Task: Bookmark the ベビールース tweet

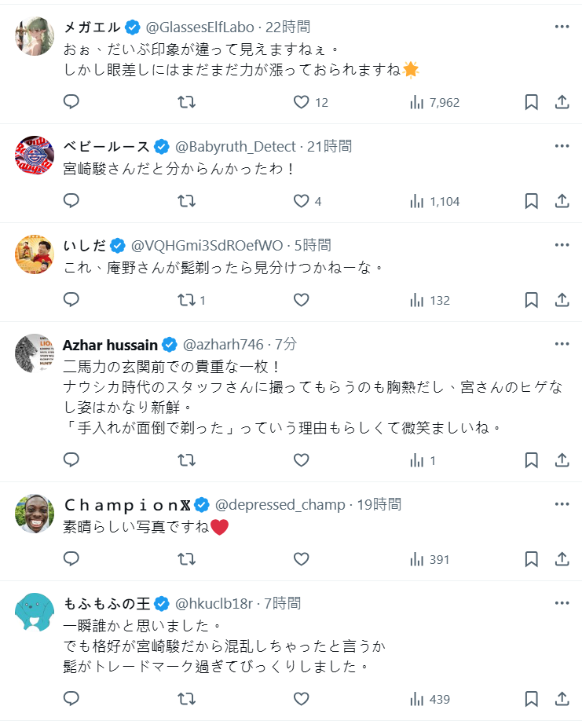Action: coord(531,201)
